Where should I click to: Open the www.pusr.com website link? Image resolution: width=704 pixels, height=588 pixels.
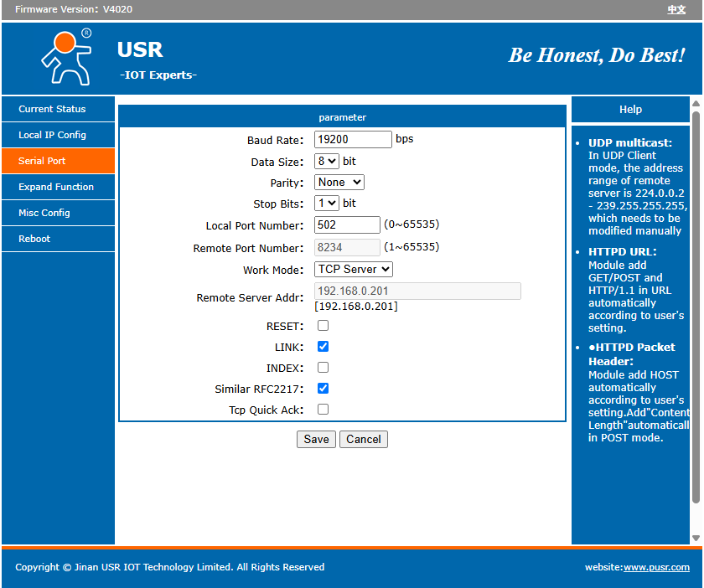coord(656,567)
